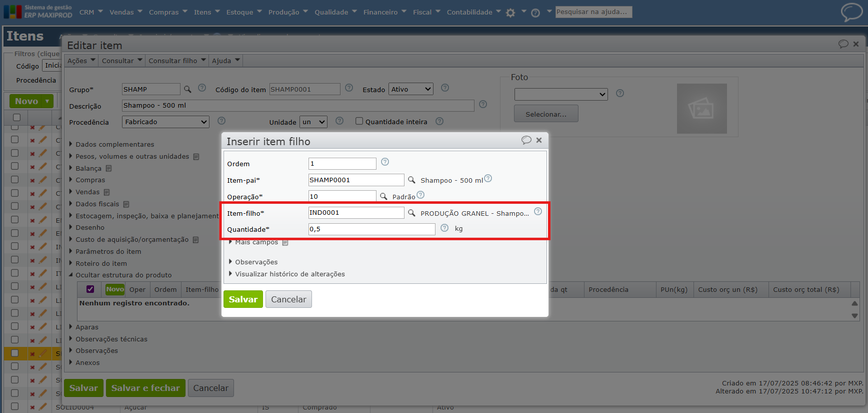This screenshot has height=413, width=868.
Task: Click the help icon beside Ordem field
Action: (385, 162)
